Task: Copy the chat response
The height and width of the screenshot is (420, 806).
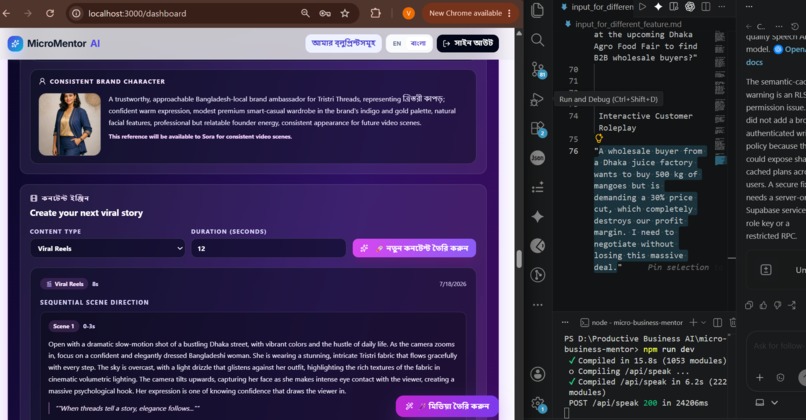Action: 749,305
